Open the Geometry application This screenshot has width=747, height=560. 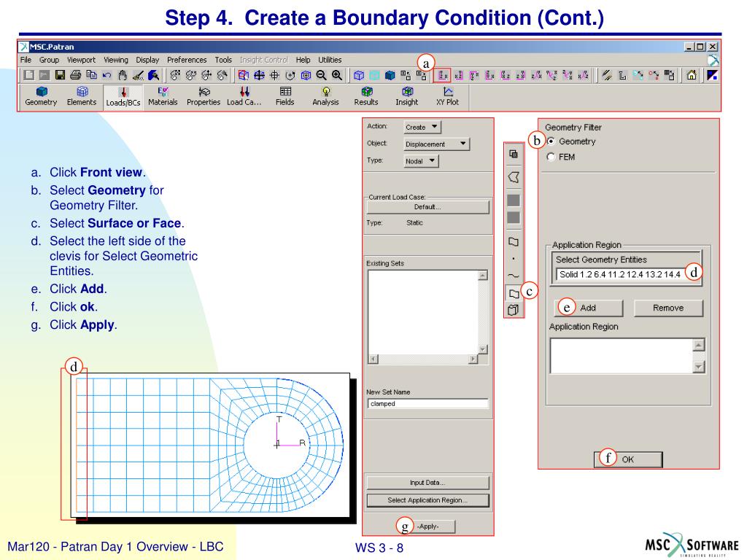(x=41, y=96)
